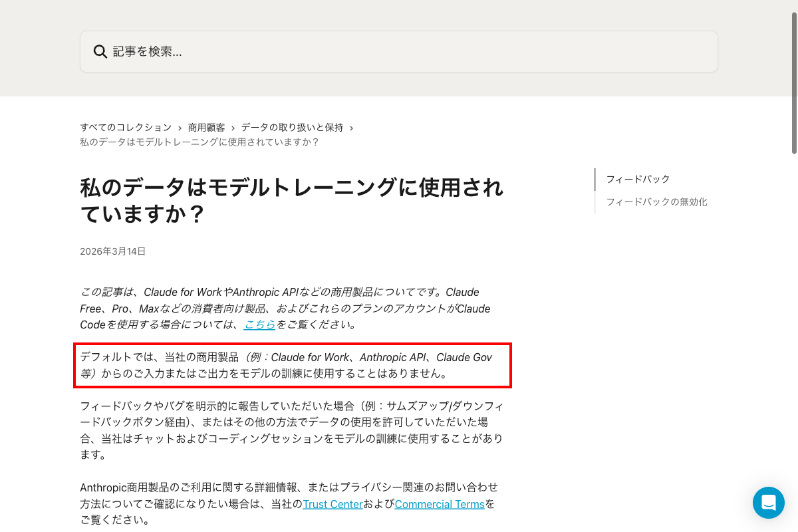Click the chevron after データの取り扱いと保持
Screen dimensions: 798x532
[351, 128]
